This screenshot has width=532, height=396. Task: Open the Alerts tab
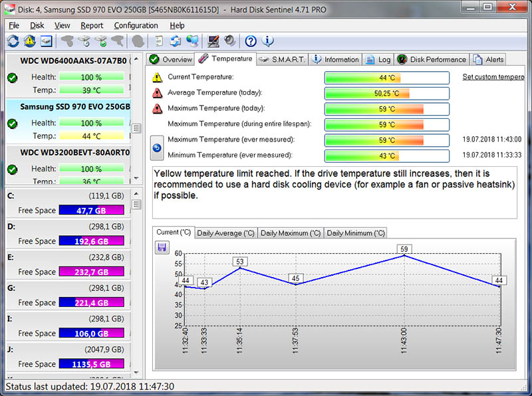click(488, 59)
